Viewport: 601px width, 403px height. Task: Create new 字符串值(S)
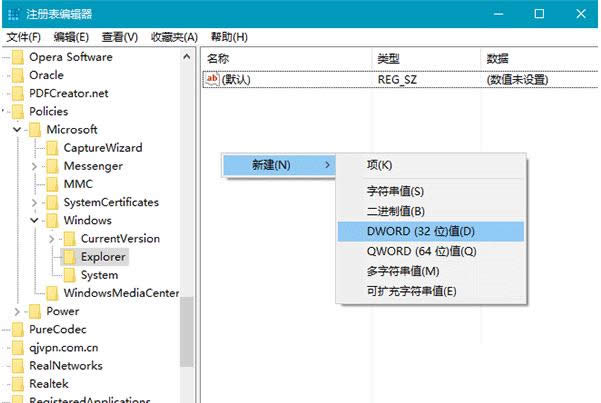click(431, 191)
